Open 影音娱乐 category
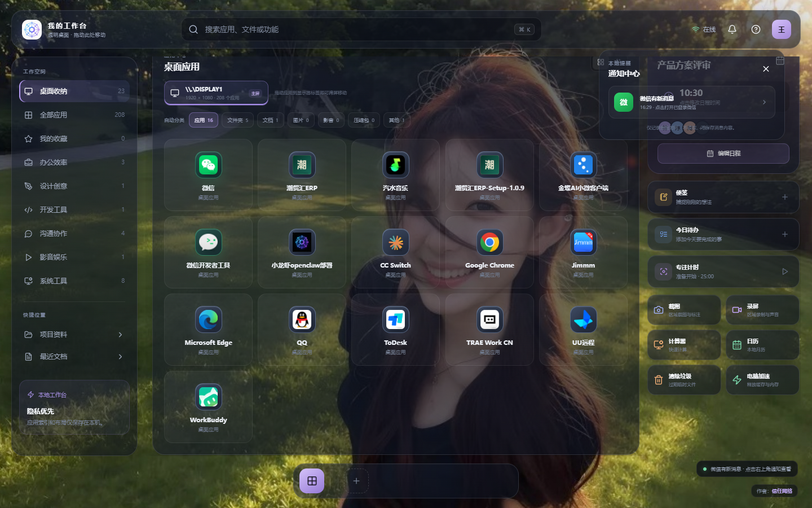 click(74, 257)
